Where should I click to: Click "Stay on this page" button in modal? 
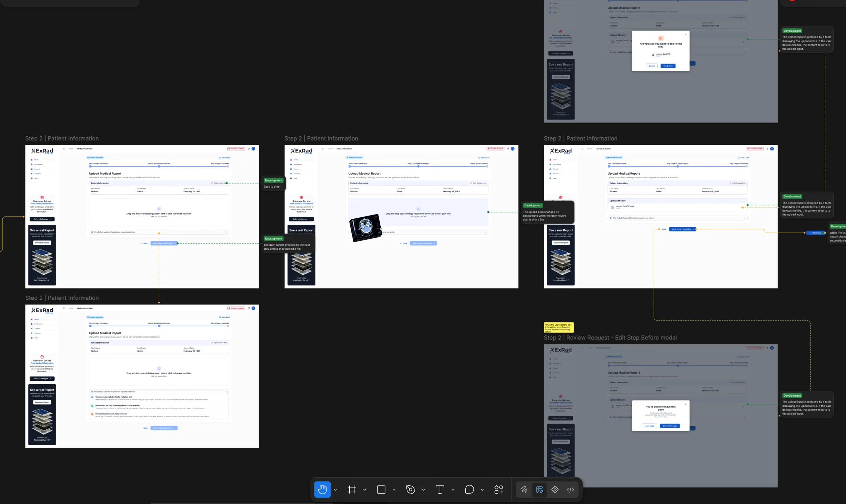click(x=670, y=426)
